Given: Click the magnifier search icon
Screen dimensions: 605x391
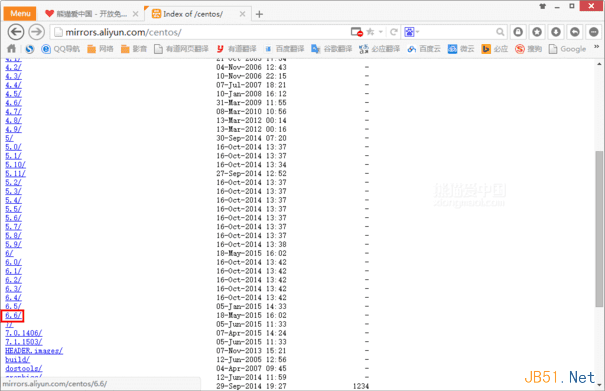Looking at the screenshot, I should [500, 32].
